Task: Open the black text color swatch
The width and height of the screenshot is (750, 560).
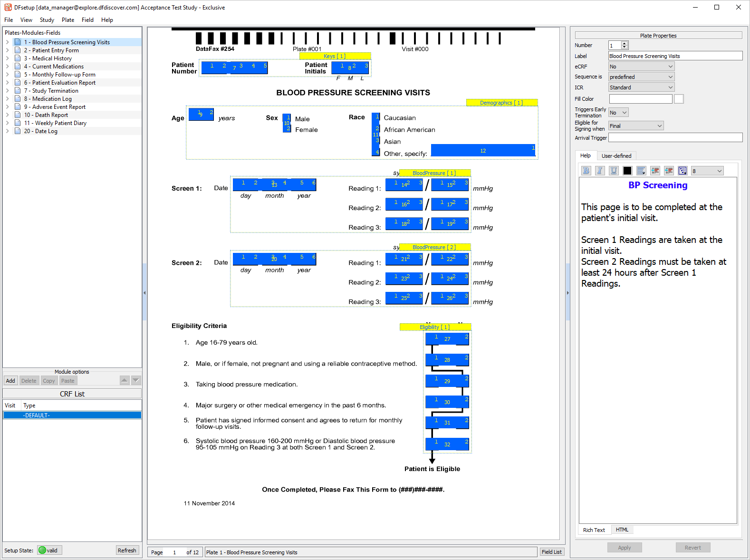Action: pos(627,171)
